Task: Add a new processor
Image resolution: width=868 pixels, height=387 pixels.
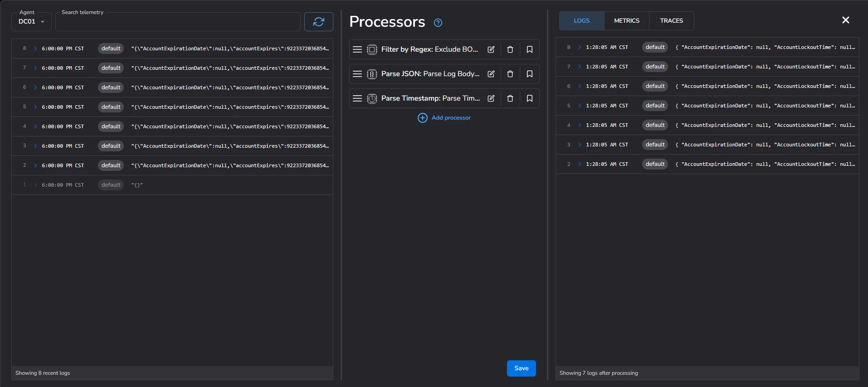Action: click(x=444, y=118)
